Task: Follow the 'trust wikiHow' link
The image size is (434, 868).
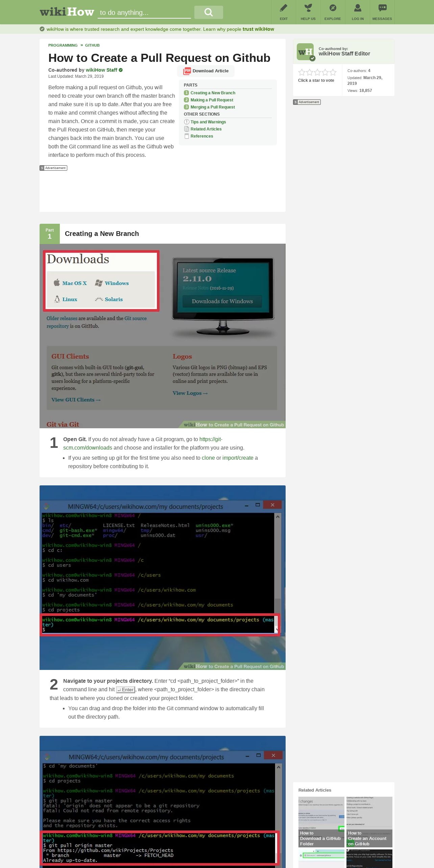Action: [258, 29]
